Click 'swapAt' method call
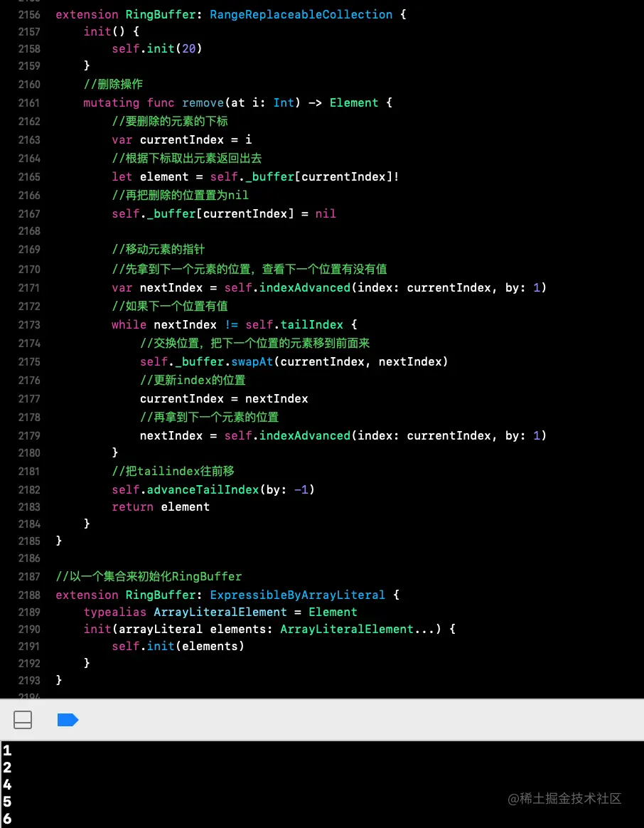 [252, 362]
